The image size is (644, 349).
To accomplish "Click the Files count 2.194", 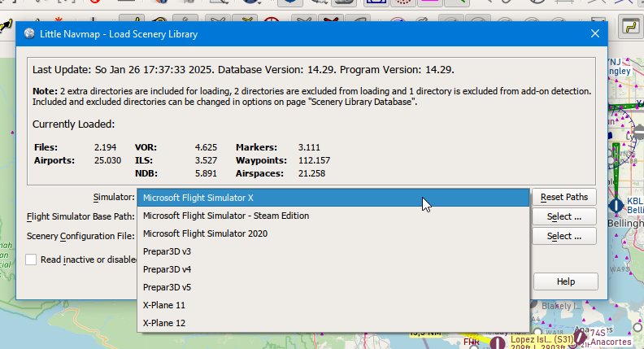I will tap(105, 147).
